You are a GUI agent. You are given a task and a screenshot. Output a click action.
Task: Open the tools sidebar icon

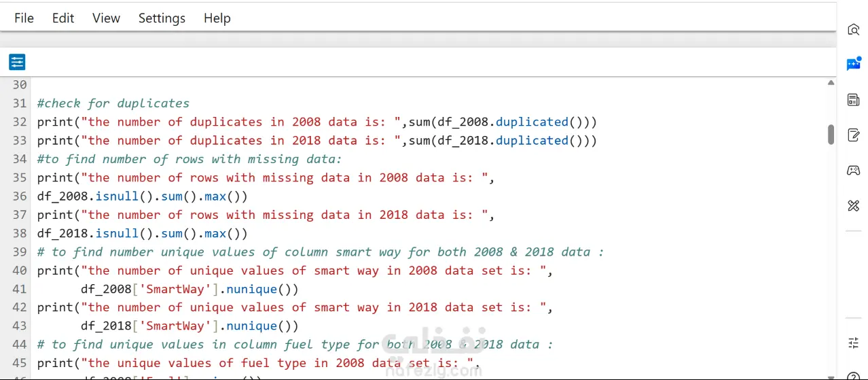click(x=854, y=205)
